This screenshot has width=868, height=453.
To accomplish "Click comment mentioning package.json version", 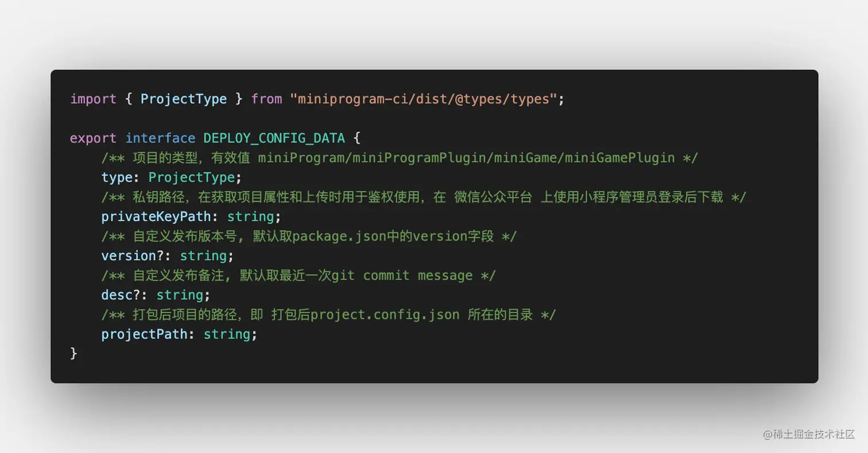I will click(x=309, y=236).
